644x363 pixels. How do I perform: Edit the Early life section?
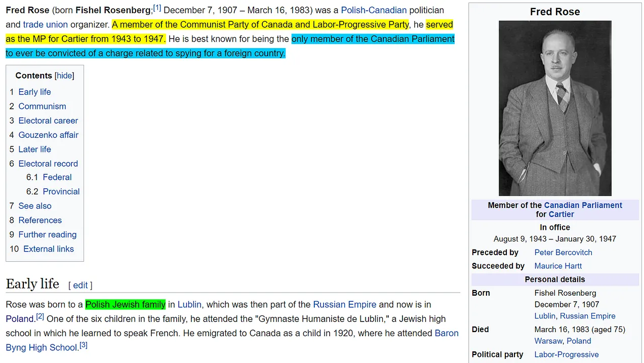80,285
